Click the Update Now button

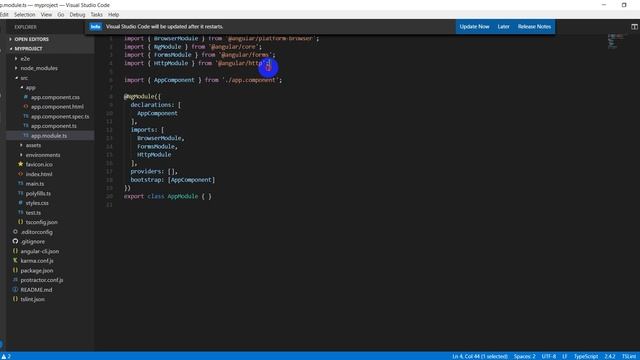474,27
